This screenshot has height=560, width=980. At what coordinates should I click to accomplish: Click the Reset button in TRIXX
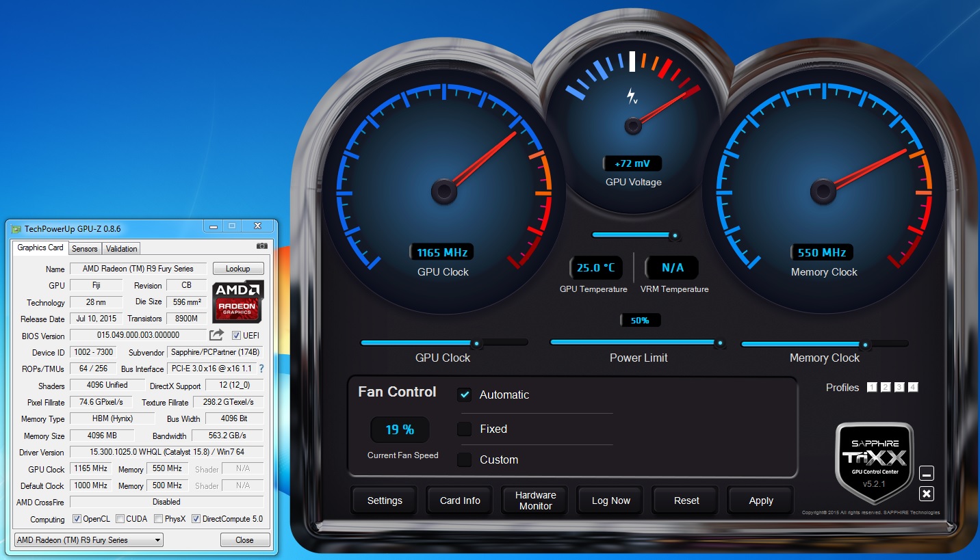tap(686, 501)
